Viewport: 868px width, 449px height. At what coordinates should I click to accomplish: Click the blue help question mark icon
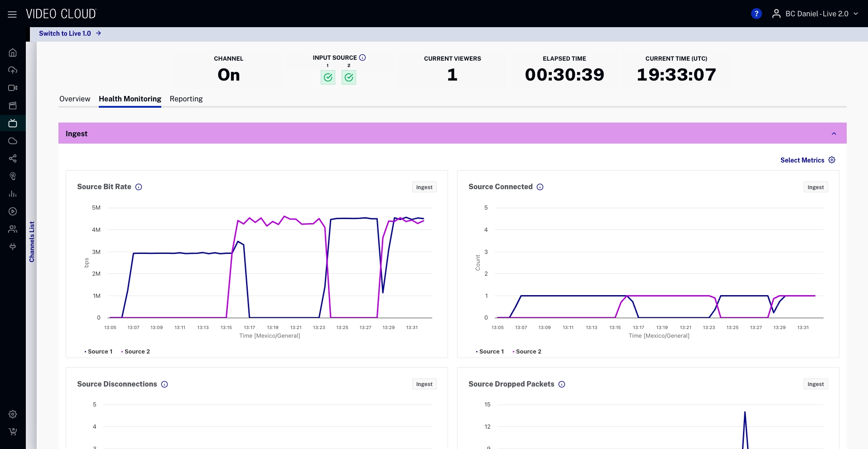click(x=756, y=14)
